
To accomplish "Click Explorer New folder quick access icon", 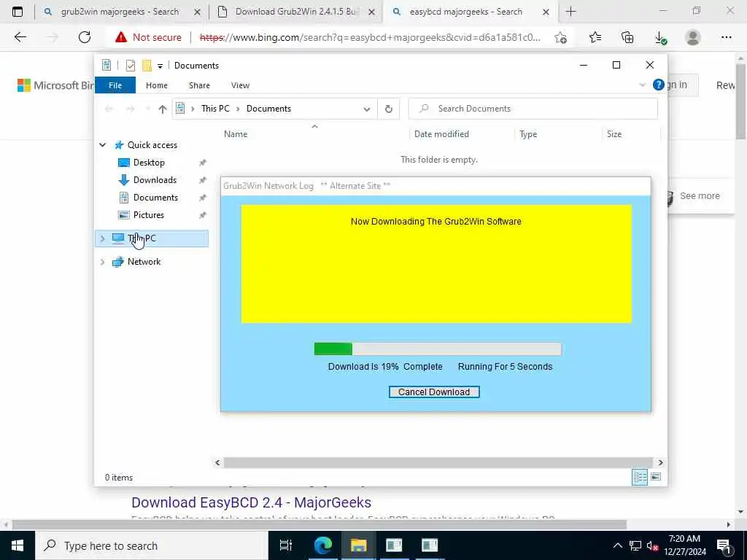I will pos(147,65).
